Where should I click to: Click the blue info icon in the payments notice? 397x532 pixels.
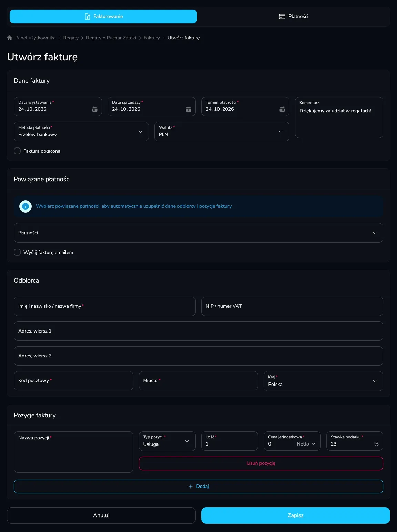click(25, 206)
